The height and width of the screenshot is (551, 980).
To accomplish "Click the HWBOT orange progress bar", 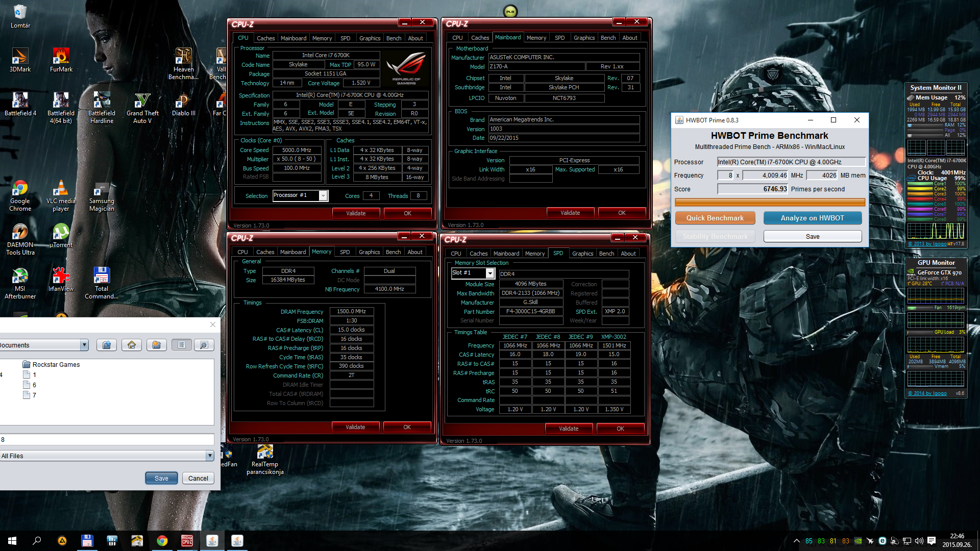I will click(x=770, y=203).
